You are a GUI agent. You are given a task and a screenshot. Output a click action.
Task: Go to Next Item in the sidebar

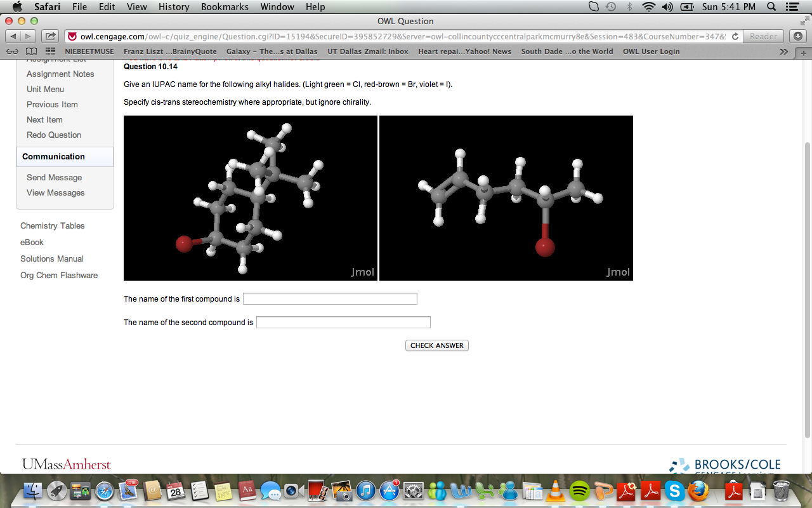click(44, 119)
